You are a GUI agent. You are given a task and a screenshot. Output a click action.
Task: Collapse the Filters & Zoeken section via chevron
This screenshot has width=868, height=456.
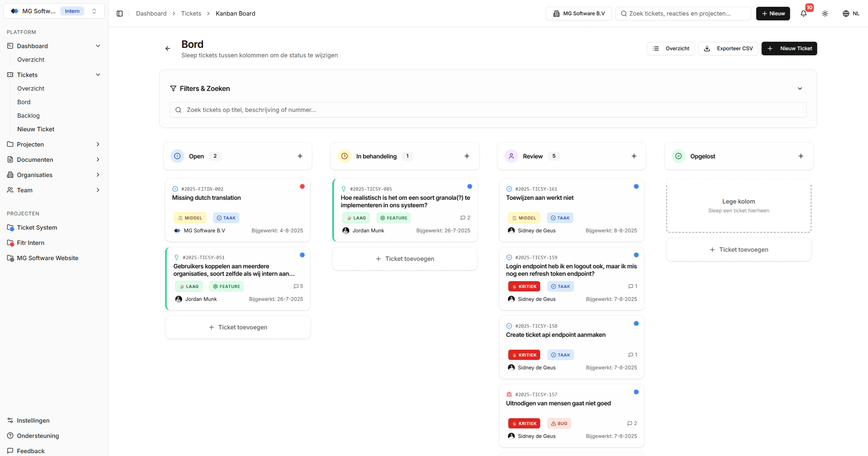click(800, 88)
